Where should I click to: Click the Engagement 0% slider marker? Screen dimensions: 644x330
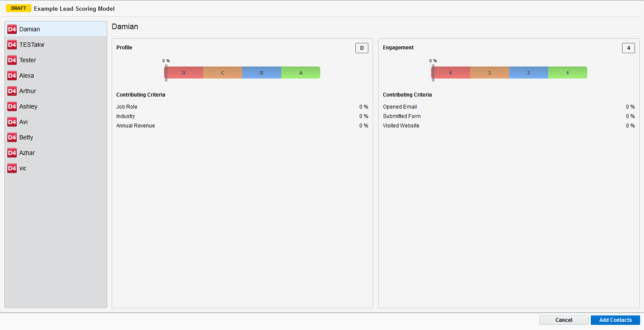433,73
